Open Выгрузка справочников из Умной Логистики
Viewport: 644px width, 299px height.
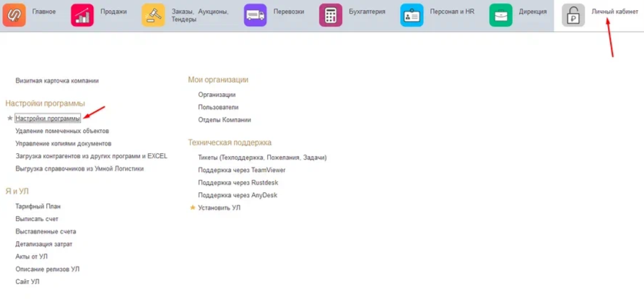(x=79, y=169)
